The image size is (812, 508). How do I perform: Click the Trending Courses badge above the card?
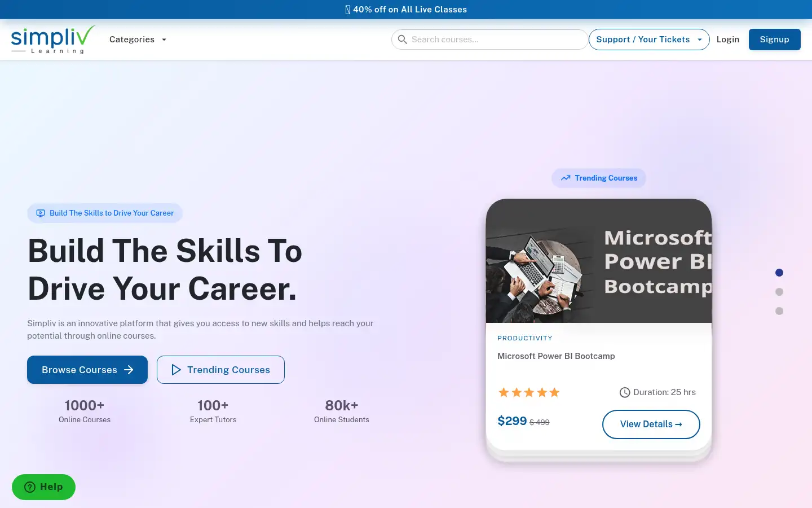[x=599, y=178]
